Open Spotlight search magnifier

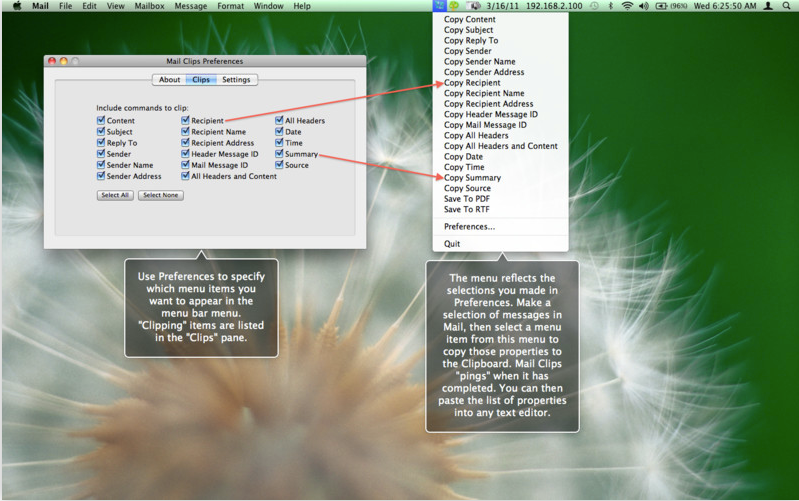[786, 6]
